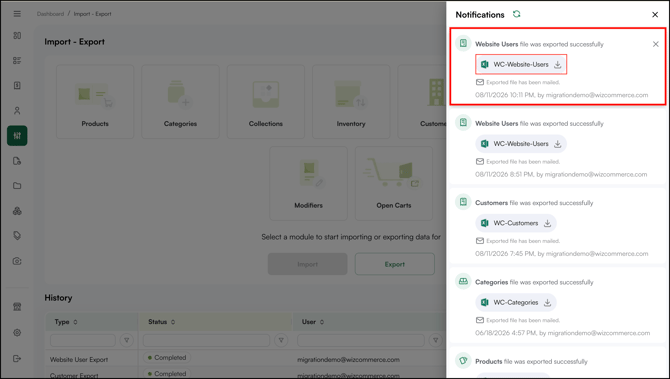The height and width of the screenshot is (379, 670).
Task: Open the hamburger menu in the sidebar
Action: [17, 14]
